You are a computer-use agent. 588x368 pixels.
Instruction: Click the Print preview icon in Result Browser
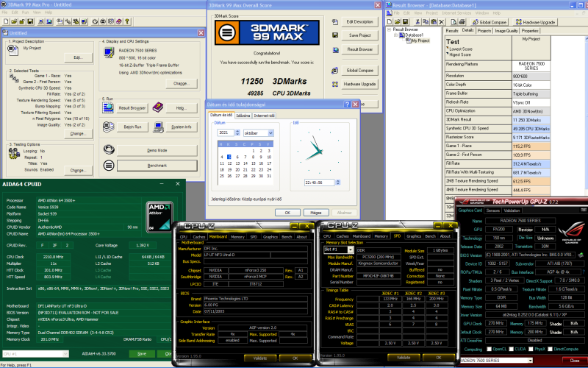click(x=453, y=22)
